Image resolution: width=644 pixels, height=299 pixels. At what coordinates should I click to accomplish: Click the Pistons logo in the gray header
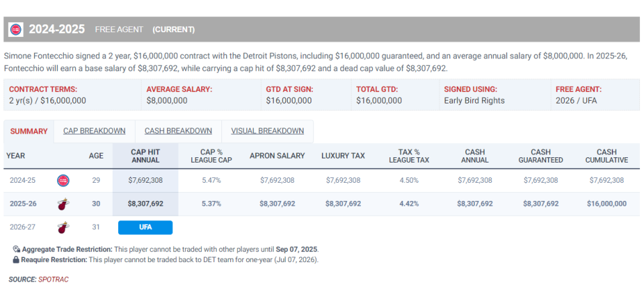[x=15, y=30]
